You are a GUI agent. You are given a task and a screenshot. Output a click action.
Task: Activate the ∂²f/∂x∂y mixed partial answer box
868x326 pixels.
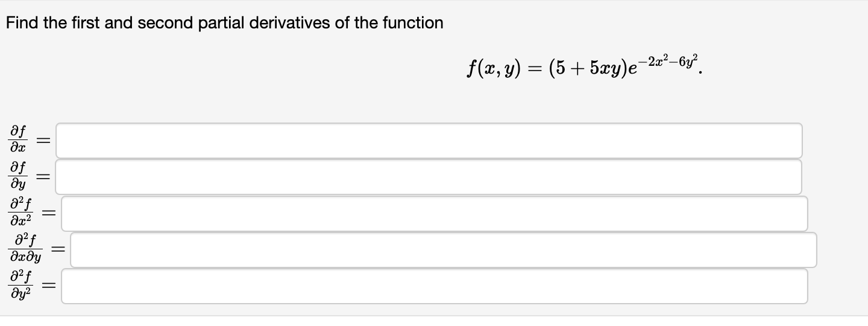pos(443,250)
